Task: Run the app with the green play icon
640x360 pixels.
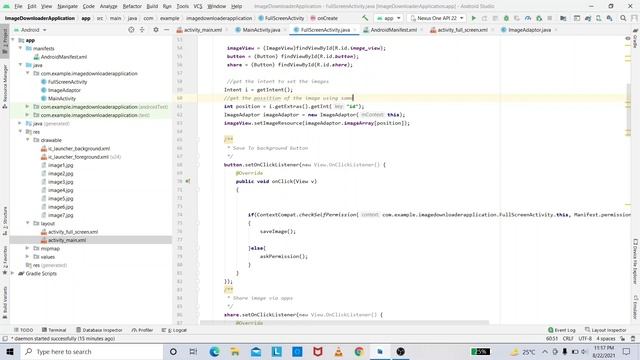Action: [473, 18]
